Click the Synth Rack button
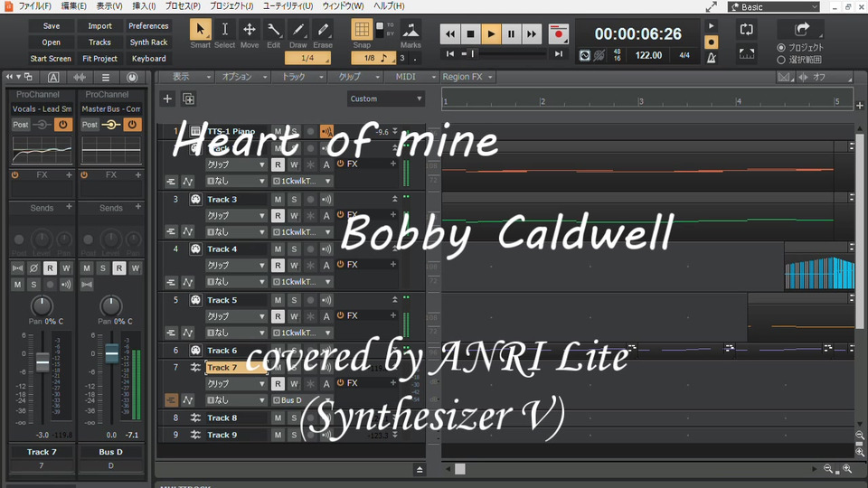 click(148, 42)
